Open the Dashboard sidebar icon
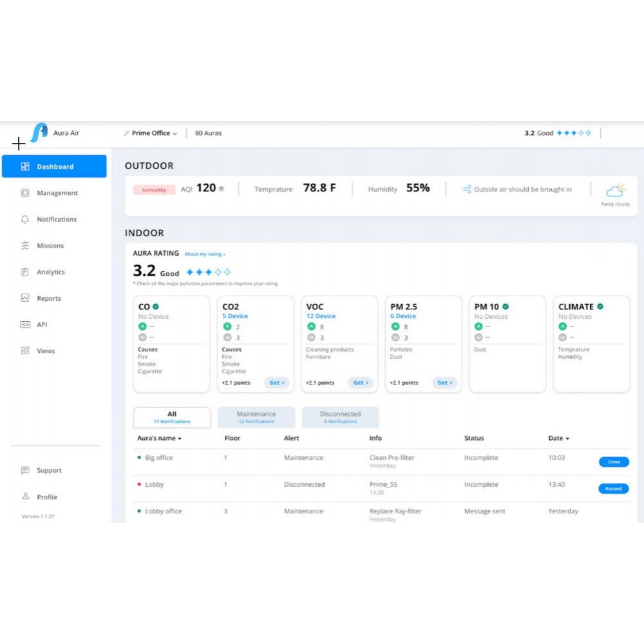Viewport: 644px width, 644px height. pyautogui.click(x=24, y=166)
